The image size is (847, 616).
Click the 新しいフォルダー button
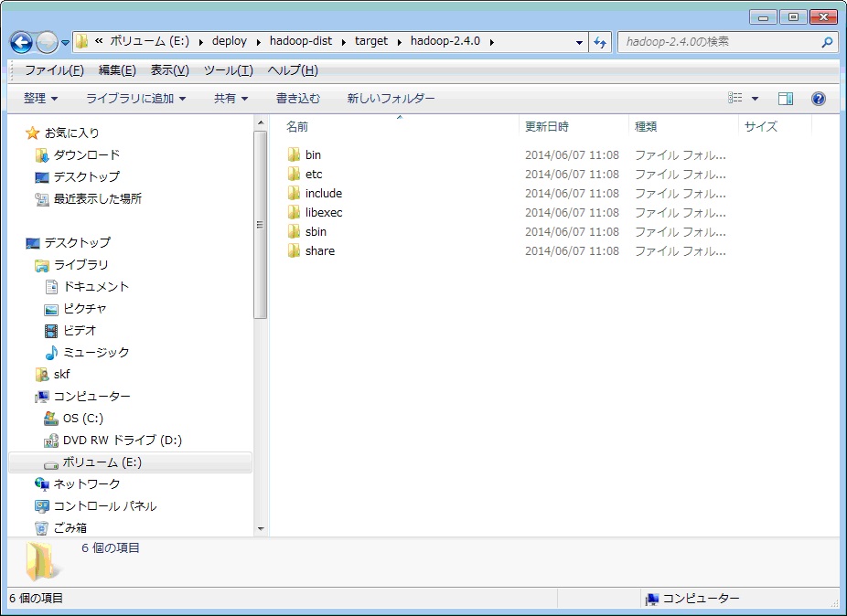click(391, 99)
